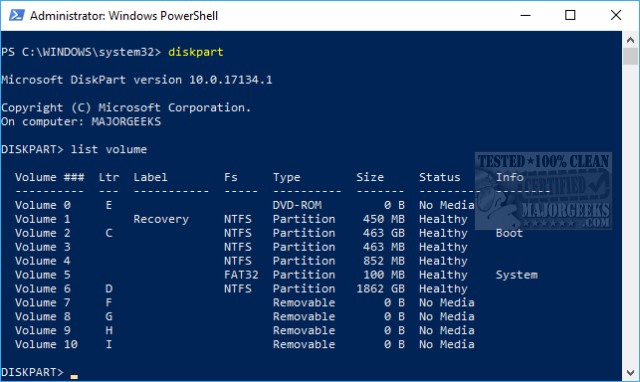The height and width of the screenshot is (382, 640).
Task: Click the 'System' info text for Volume 5
Action: point(516,275)
